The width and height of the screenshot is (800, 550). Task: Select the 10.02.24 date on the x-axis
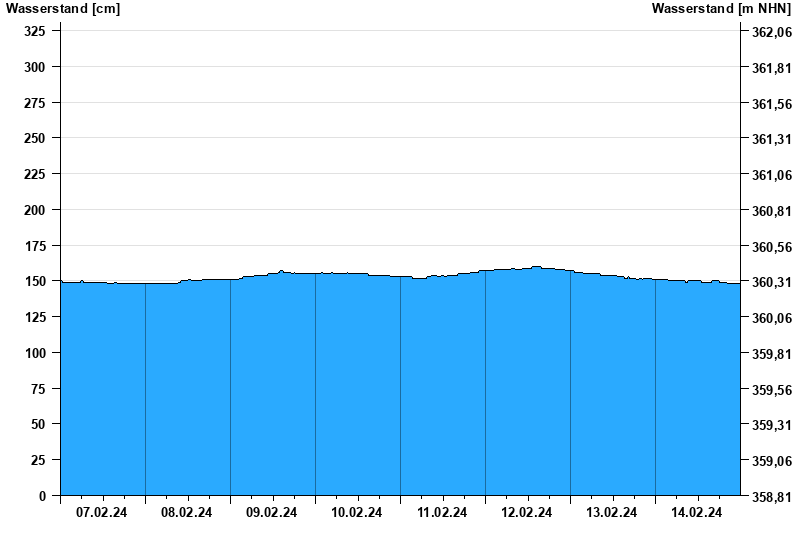357,513
